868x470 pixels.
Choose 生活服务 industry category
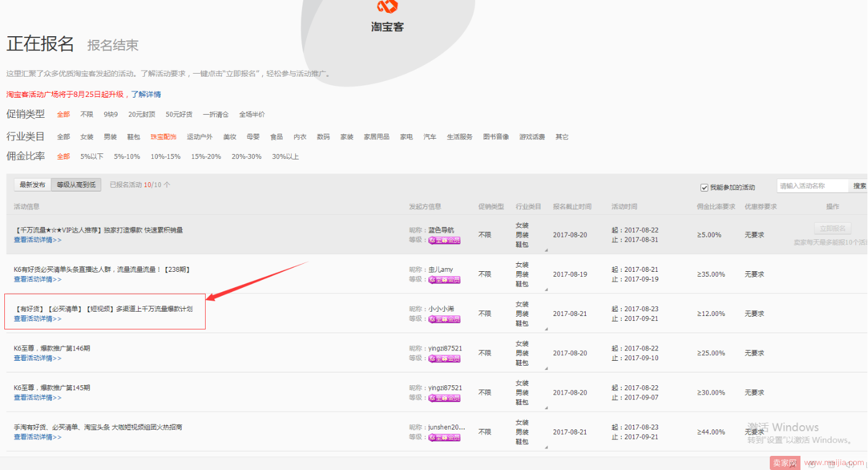pos(460,137)
